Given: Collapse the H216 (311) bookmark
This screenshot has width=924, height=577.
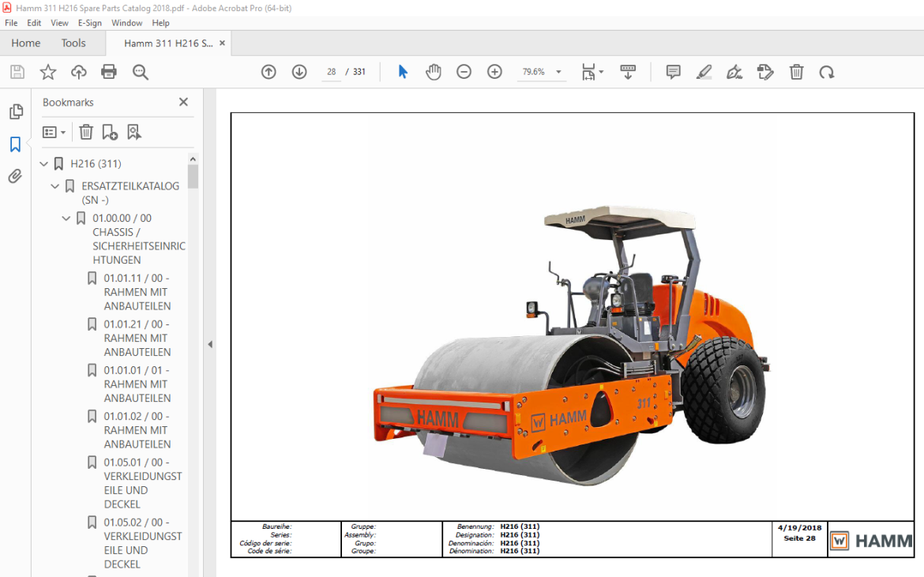Looking at the screenshot, I should 43,163.
